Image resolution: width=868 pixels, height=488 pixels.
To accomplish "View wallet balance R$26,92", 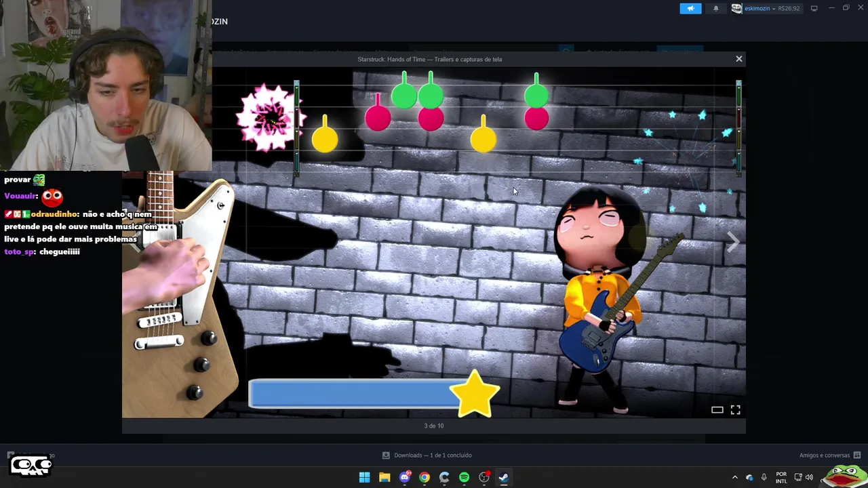I will (x=789, y=8).
